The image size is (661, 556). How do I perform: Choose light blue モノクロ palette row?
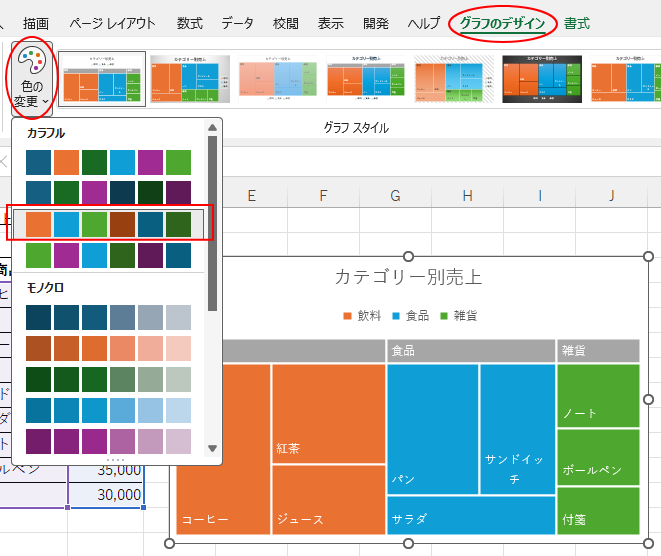coord(108,411)
